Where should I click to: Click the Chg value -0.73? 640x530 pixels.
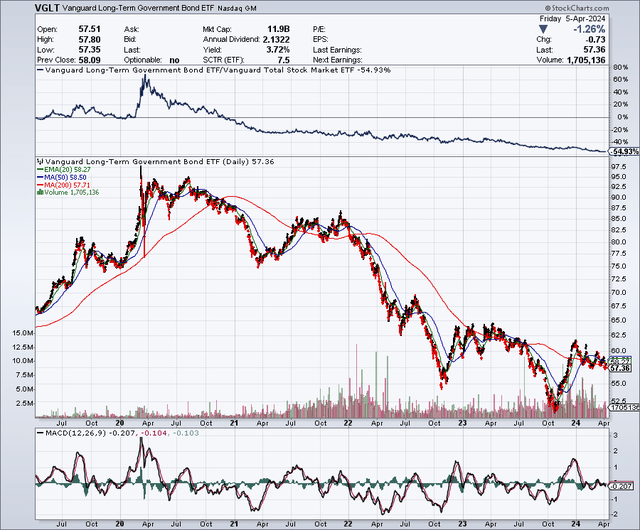point(595,40)
